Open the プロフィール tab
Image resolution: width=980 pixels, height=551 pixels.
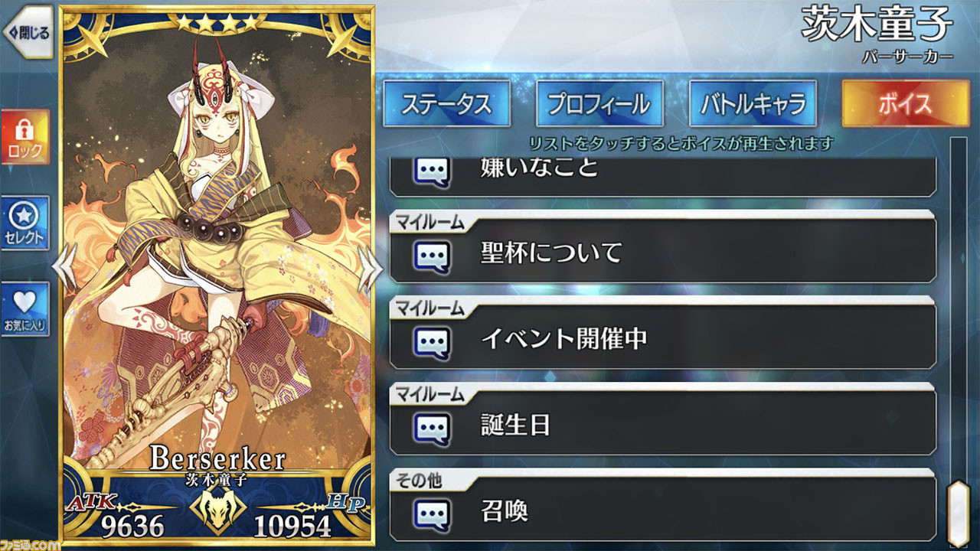[x=599, y=103]
